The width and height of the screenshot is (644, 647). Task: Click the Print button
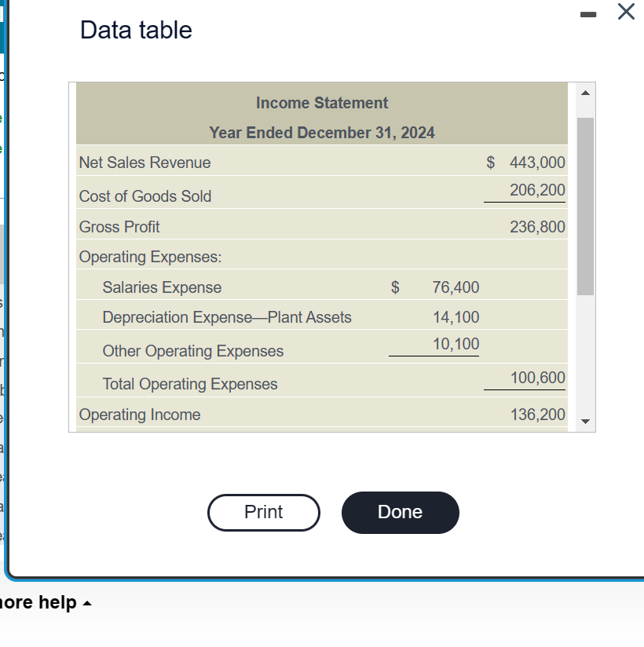click(263, 512)
